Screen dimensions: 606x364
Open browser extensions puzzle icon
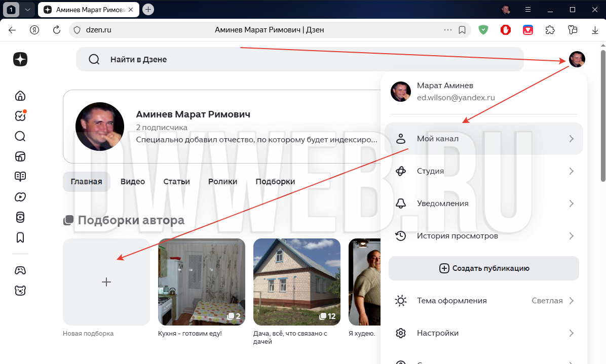coord(550,30)
